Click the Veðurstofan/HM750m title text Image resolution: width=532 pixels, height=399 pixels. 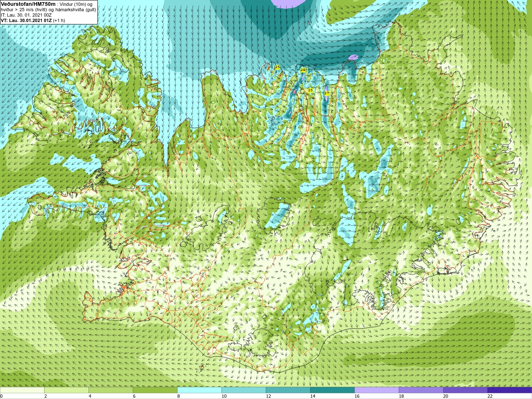pyautogui.click(x=28, y=4)
